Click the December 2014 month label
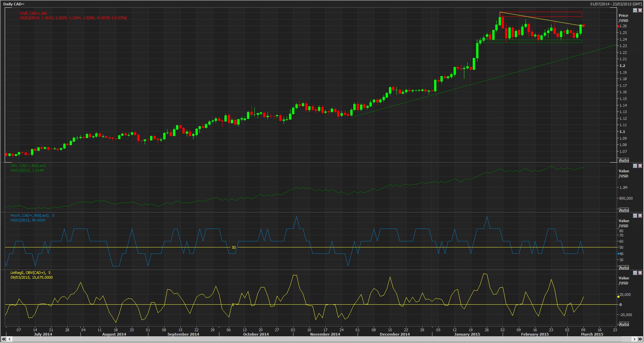Screen dimensions: 644x343 point(394,334)
